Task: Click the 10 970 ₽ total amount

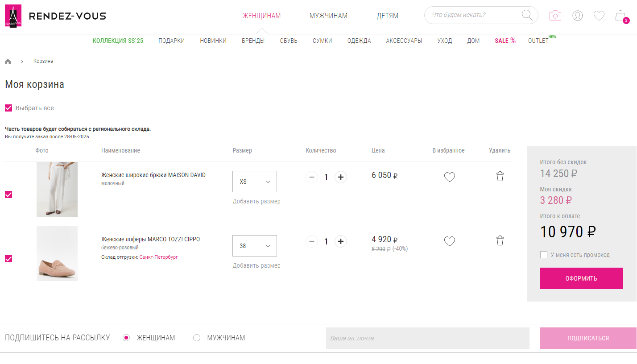Action: (568, 232)
